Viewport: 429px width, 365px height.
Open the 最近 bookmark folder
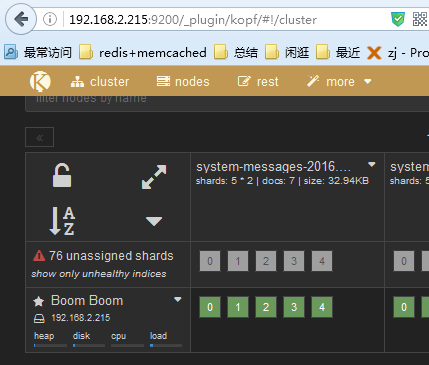338,52
